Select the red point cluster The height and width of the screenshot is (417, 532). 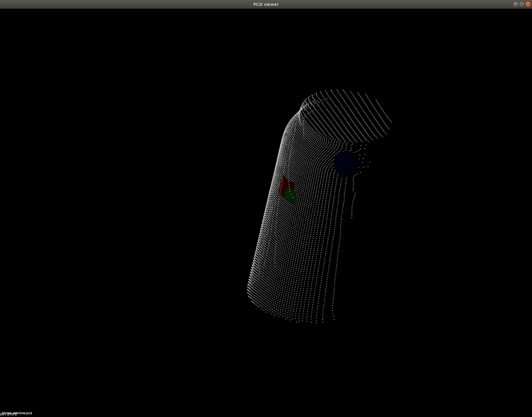[285, 184]
